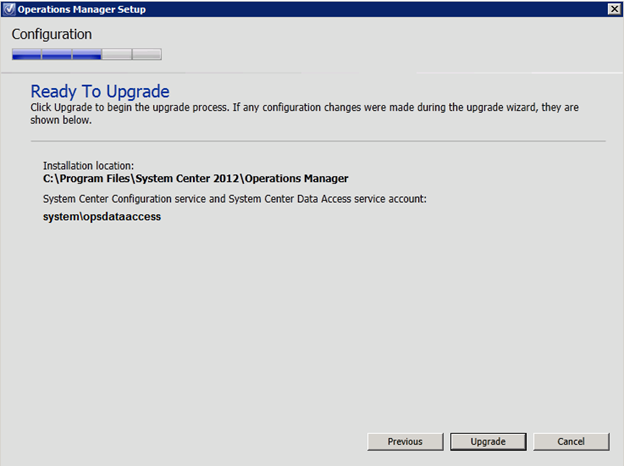Image resolution: width=624 pixels, height=466 pixels.
Task: Click the 'Click Upgrade to begin' description text
Action: tap(304, 113)
